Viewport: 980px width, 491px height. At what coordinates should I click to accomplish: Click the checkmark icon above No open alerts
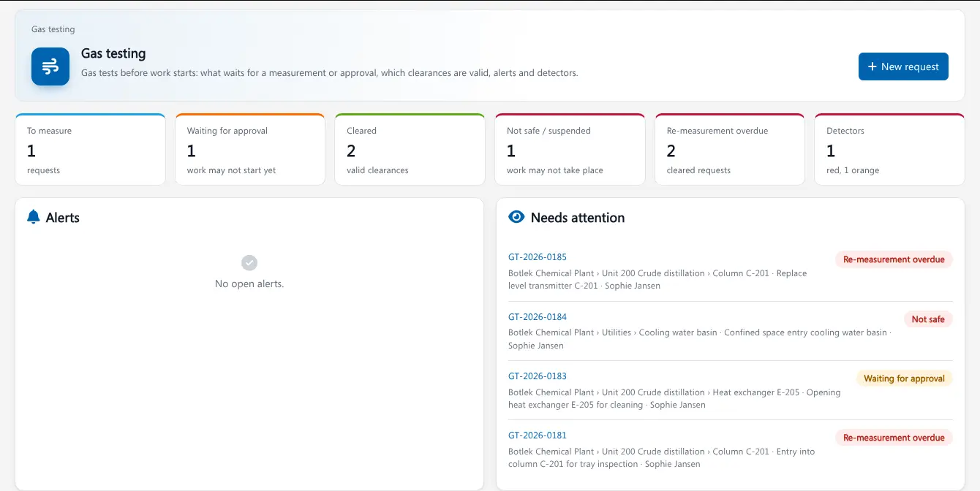point(249,262)
